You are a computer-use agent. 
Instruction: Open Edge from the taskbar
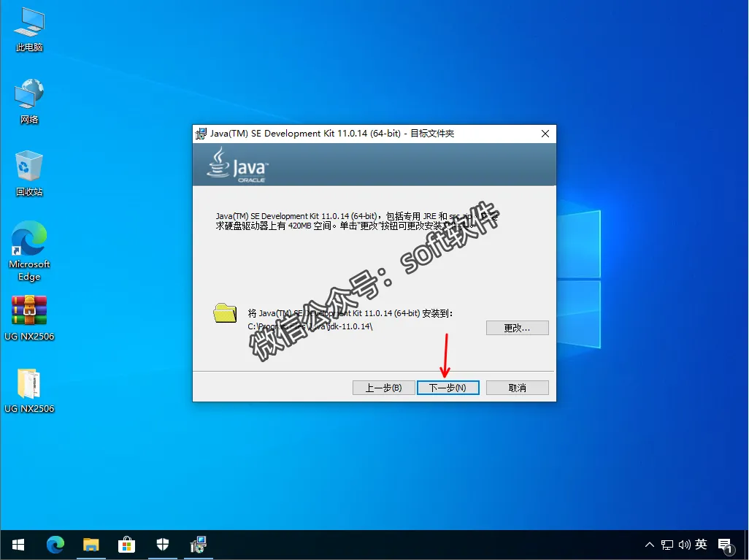tap(55, 545)
